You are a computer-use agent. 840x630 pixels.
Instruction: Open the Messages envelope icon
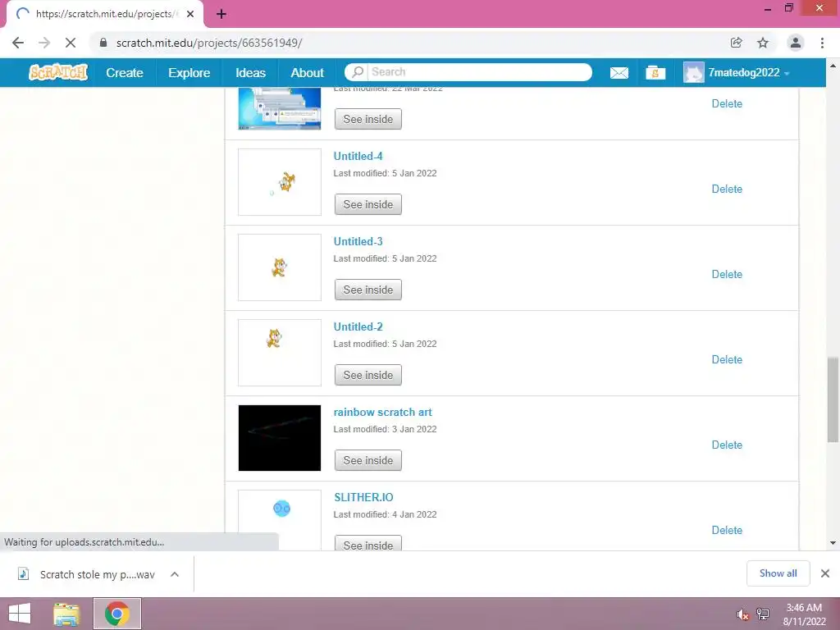click(619, 72)
